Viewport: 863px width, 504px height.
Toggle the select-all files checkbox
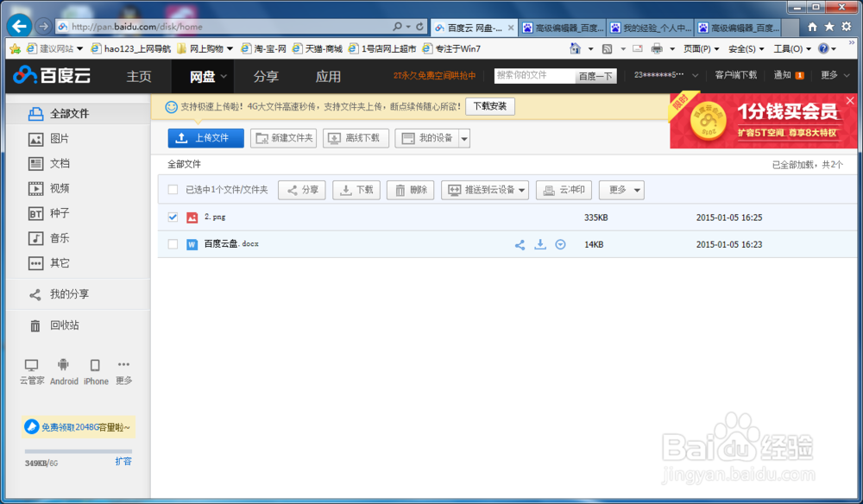pos(173,190)
